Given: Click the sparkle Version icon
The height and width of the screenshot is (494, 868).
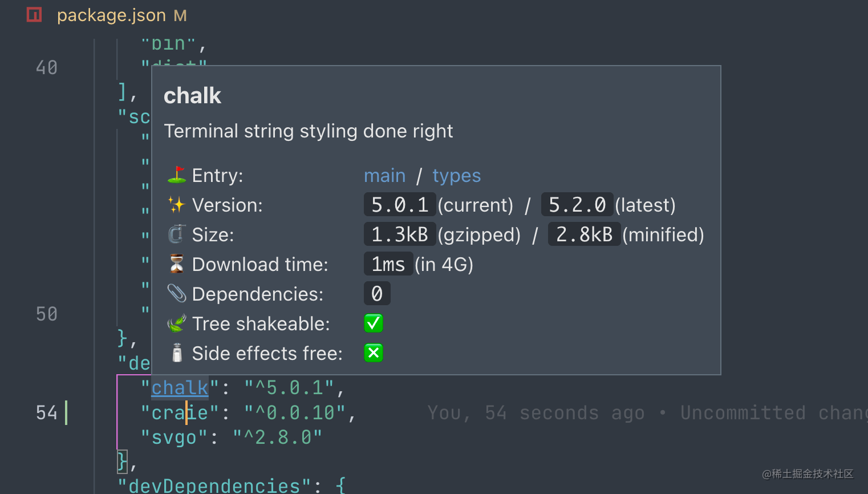Looking at the screenshot, I should click(x=176, y=205).
